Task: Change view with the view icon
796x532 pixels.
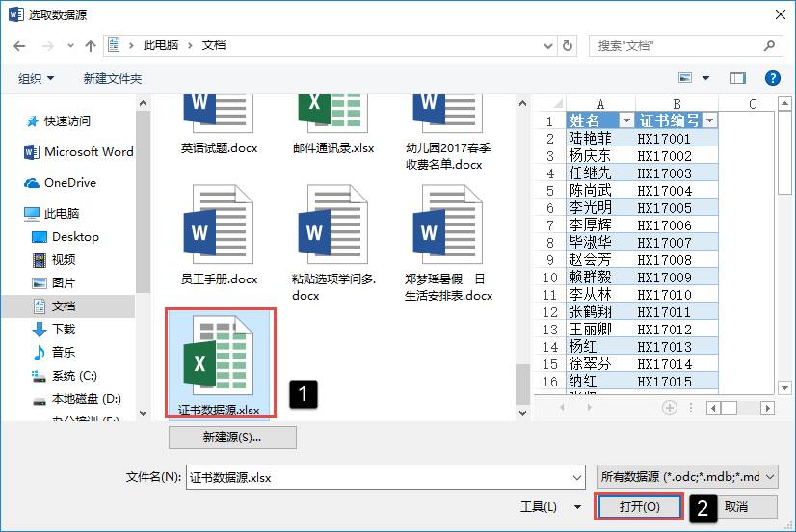Action: pos(685,78)
